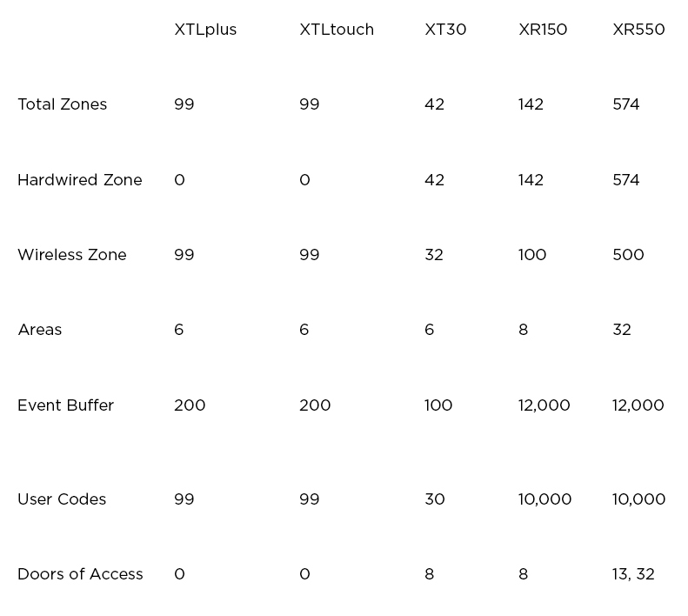Select XR550 wireless zone value 500
Screen dimensions: 688x616
pos(628,255)
